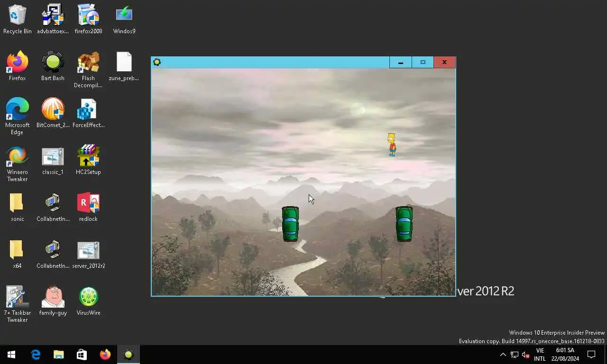Open the VIE INTL language indicator
607x364 pixels.
coord(540,355)
